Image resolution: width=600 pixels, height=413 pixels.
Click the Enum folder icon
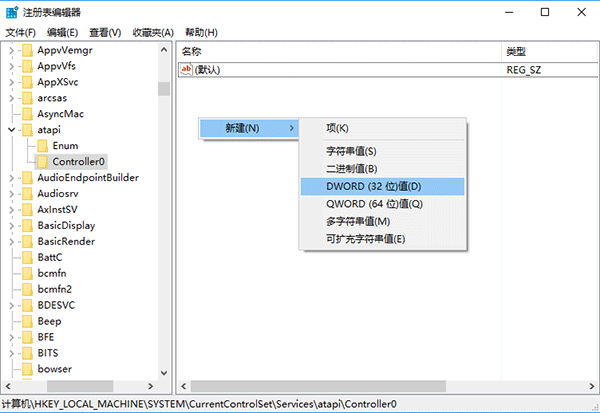pyautogui.click(x=44, y=146)
